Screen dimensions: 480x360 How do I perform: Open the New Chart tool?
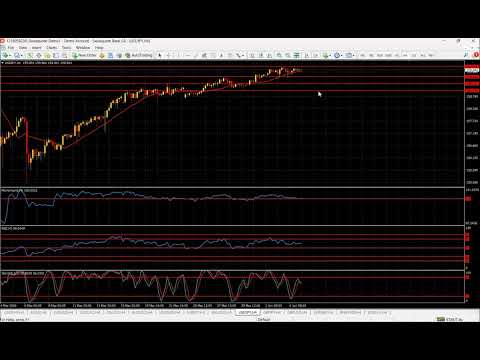pyautogui.click(x=5, y=55)
